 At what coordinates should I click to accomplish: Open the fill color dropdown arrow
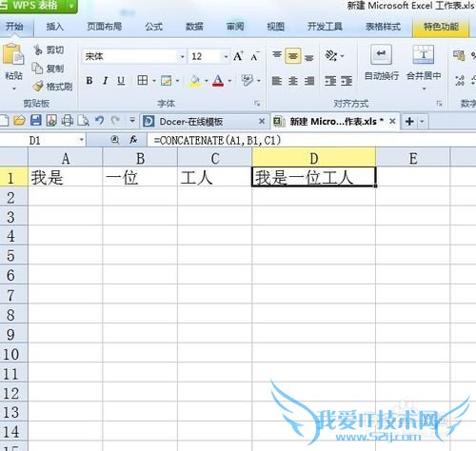click(x=206, y=81)
